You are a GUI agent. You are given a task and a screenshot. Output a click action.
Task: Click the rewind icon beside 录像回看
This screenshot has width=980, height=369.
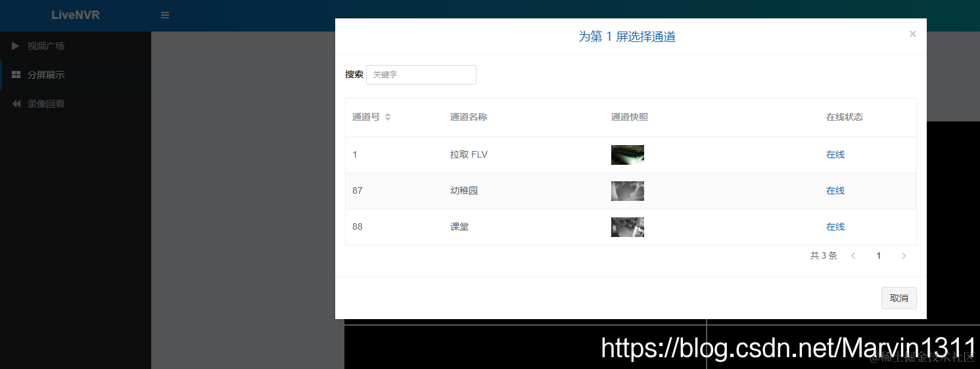point(16,104)
